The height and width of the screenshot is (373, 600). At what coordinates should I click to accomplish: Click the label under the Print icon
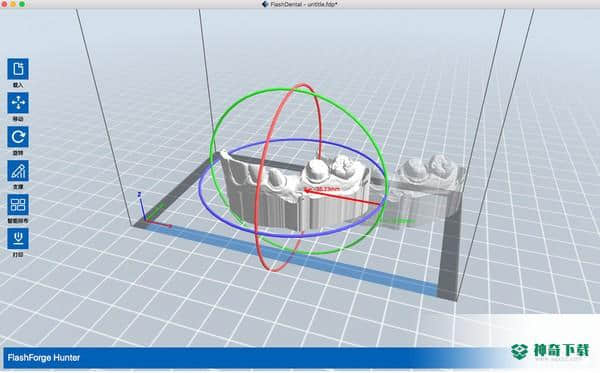coord(18,255)
